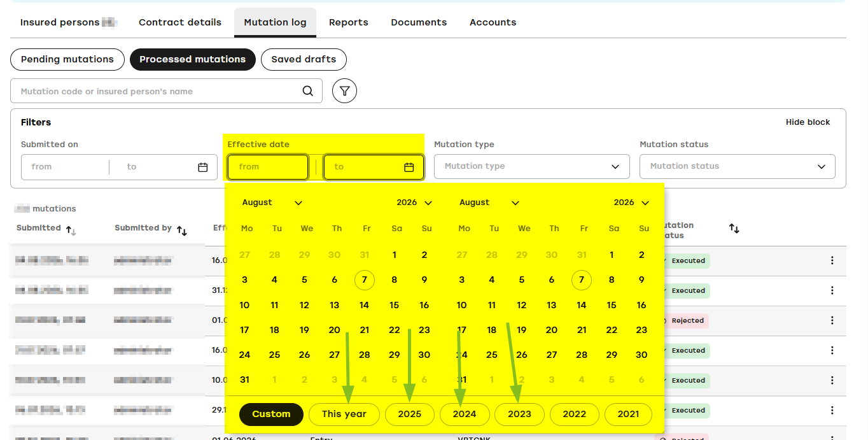Image resolution: width=868 pixels, height=440 pixels.
Task: Sort by Submitted by column arrows
Action: (x=182, y=231)
